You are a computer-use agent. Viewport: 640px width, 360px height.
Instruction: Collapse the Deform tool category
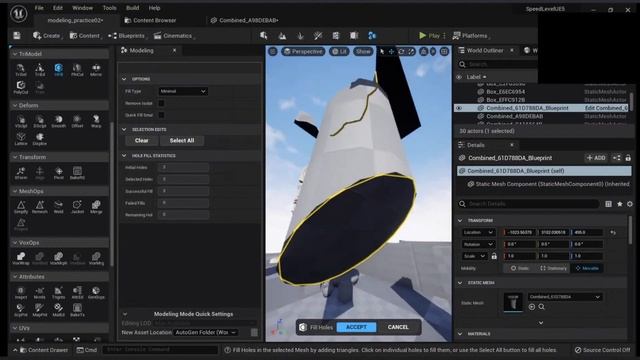[x=15, y=105]
